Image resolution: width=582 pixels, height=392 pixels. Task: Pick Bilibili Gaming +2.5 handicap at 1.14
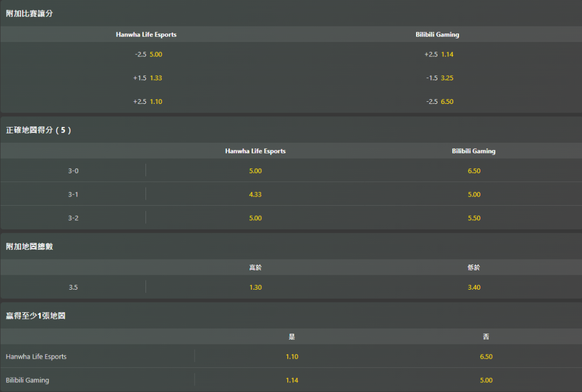point(439,54)
